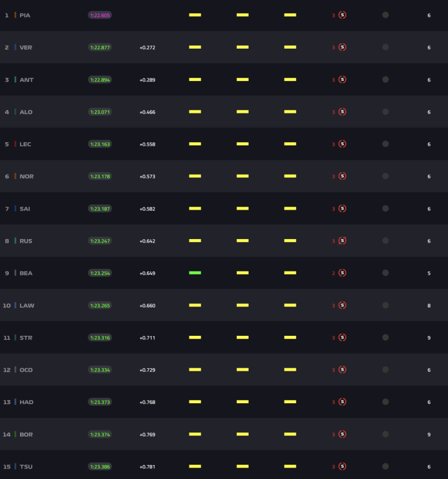Click the lap count 8 on Lawson's row

tap(428, 305)
